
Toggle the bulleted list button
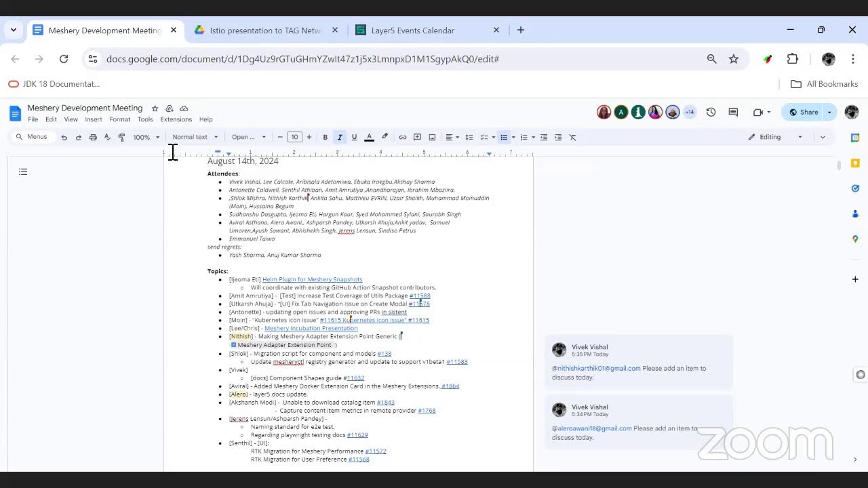coord(504,137)
